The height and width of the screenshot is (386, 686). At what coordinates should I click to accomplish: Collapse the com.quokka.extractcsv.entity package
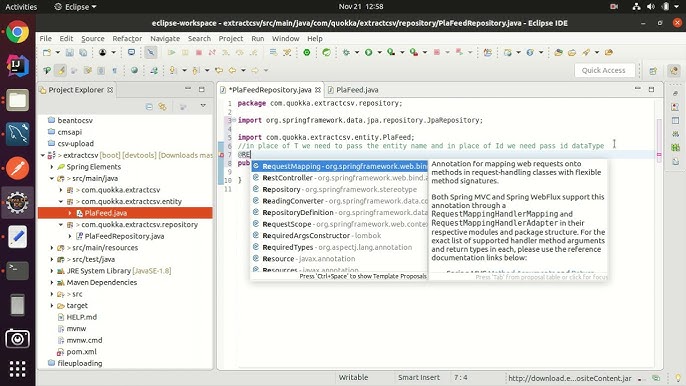(x=61, y=201)
